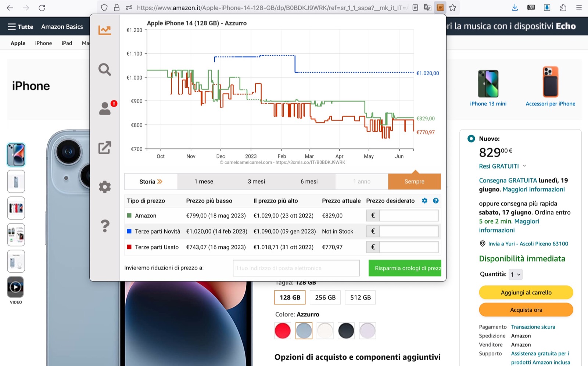
Task: Open the price history chart icon in Camelizer sidebar
Action: [105, 30]
